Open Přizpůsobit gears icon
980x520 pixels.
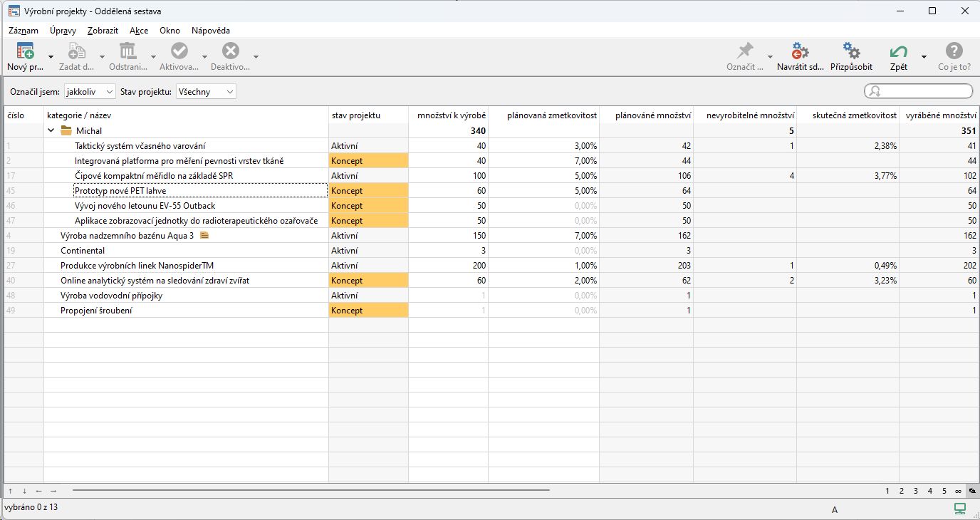point(851,51)
